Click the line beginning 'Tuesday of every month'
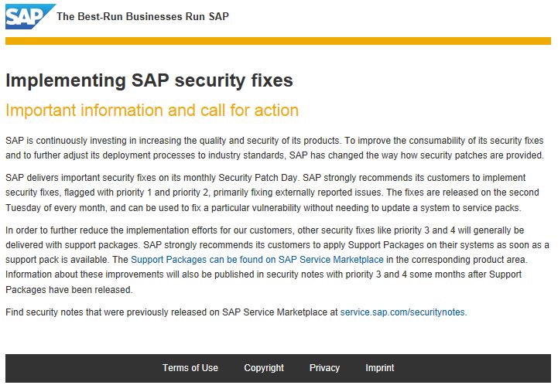The image size is (558, 392). point(263,207)
